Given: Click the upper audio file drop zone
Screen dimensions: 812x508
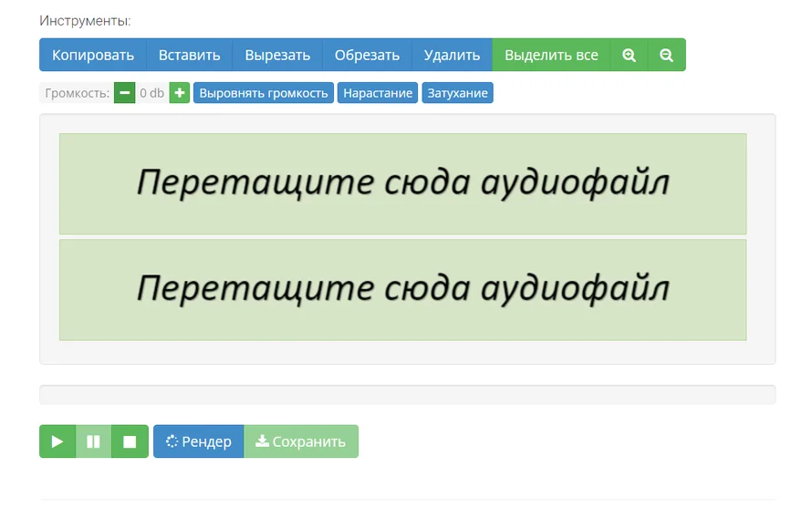Looking at the screenshot, I should pos(403,184).
